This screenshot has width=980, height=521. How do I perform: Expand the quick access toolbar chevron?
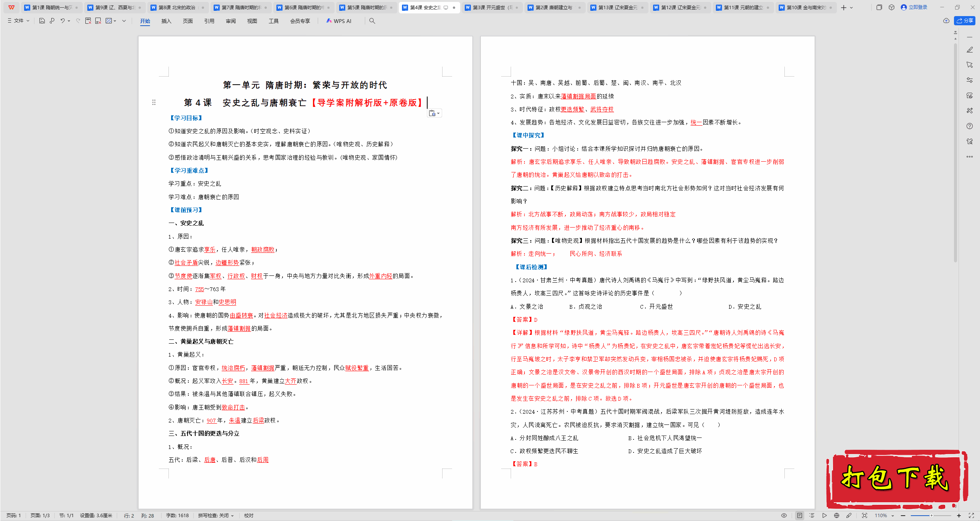(124, 21)
